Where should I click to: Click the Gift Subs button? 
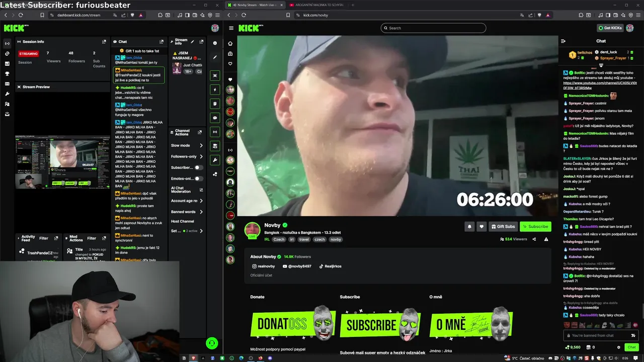click(x=503, y=226)
